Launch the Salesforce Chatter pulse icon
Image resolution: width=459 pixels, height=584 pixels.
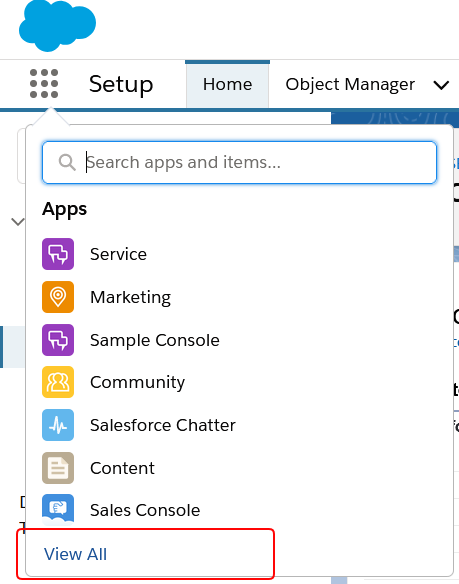(x=58, y=425)
